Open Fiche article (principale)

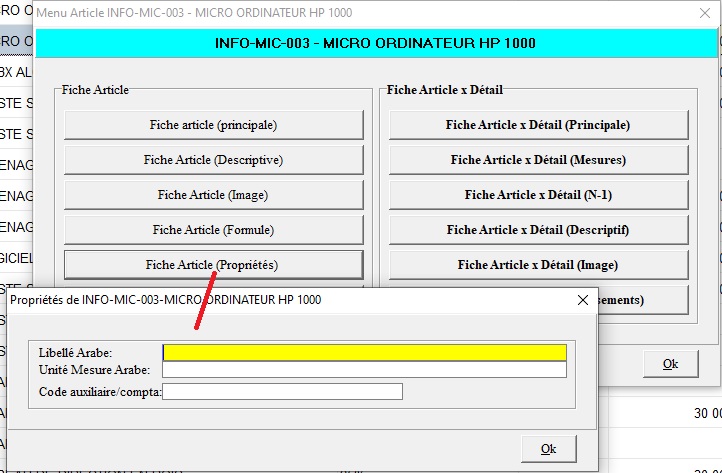tap(213, 125)
